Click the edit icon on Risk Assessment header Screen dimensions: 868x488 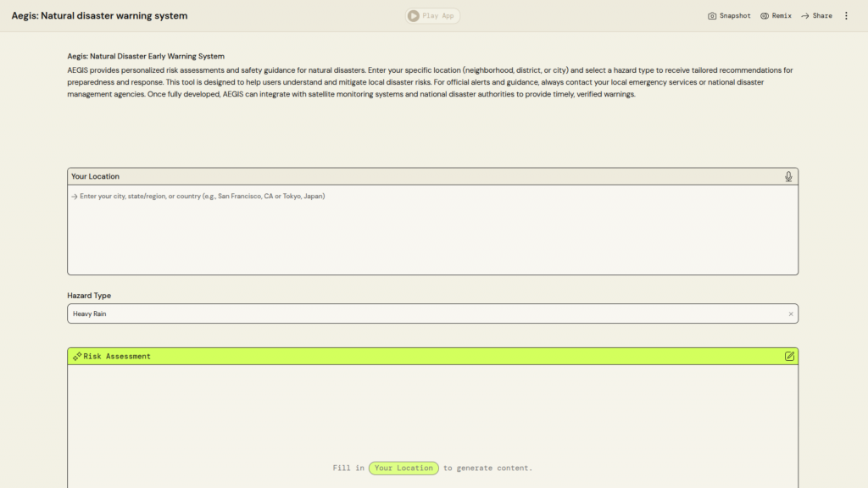click(x=789, y=356)
